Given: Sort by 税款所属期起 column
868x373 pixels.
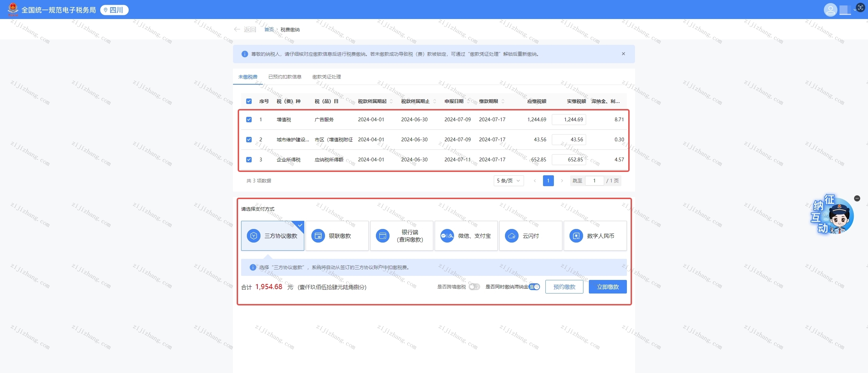Looking at the screenshot, I should click(391, 101).
